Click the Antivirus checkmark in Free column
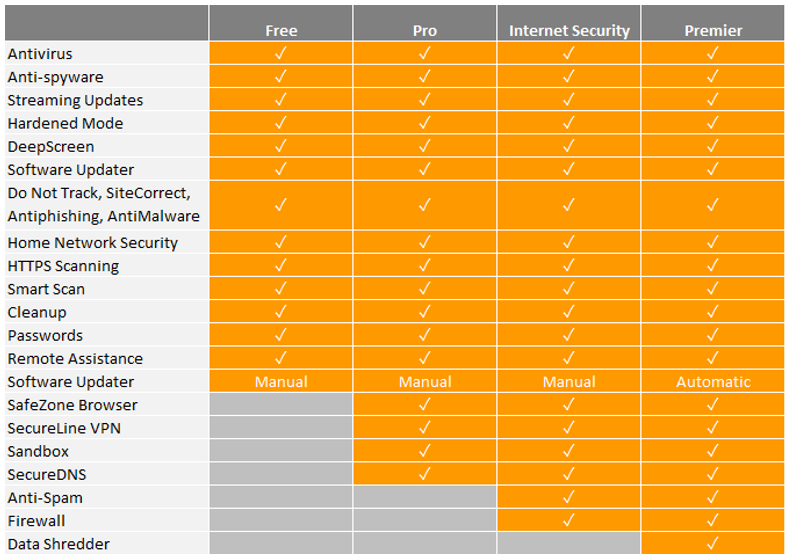The width and height of the screenshot is (792, 560). 281,53
